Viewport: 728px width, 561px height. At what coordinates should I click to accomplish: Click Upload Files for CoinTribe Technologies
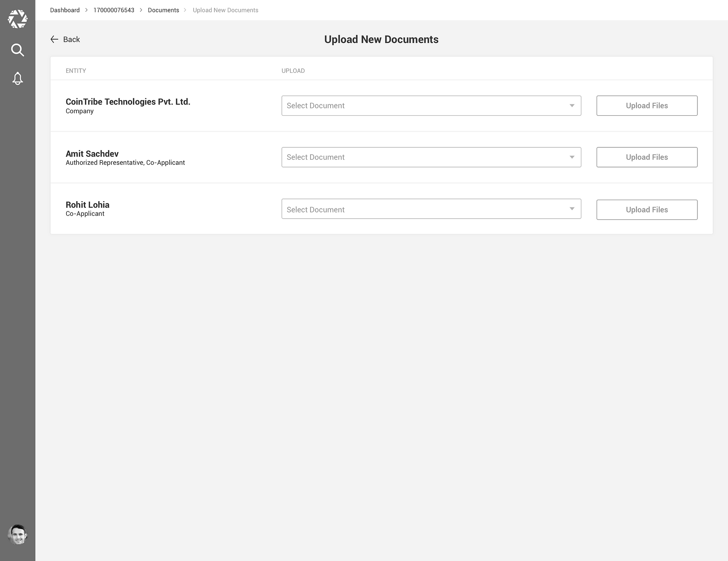pyautogui.click(x=647, y=106)
